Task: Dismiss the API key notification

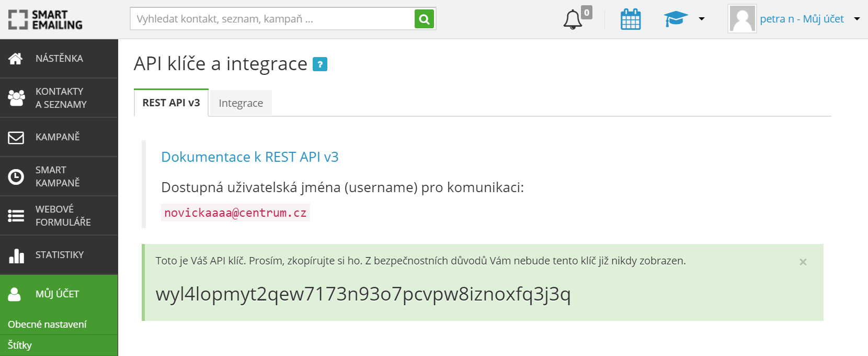Action: tap(803, 262)
